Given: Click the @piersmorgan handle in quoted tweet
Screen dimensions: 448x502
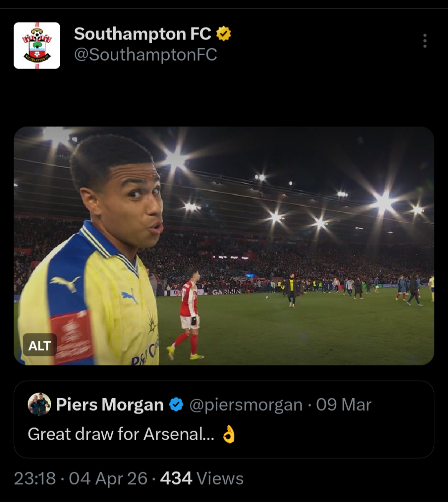Looking at the screenshot, I should point(246,405).
